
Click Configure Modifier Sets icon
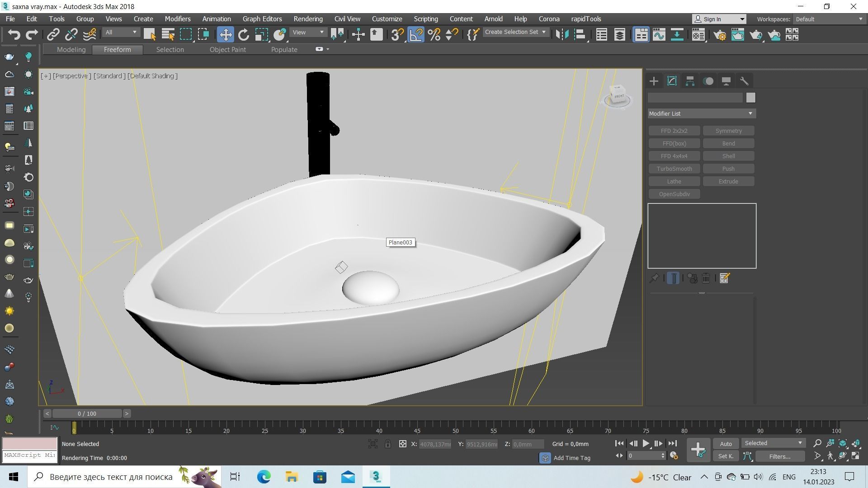[724, 278]
